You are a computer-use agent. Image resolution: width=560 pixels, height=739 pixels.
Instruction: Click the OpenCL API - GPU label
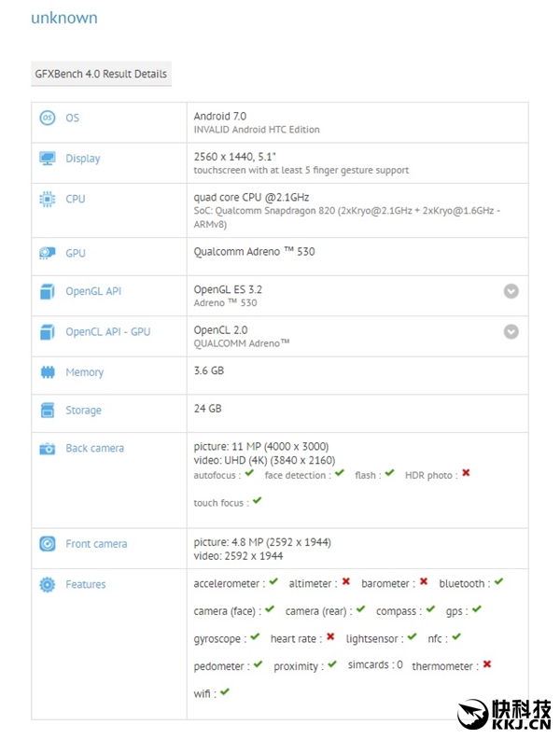click(107, 332)
